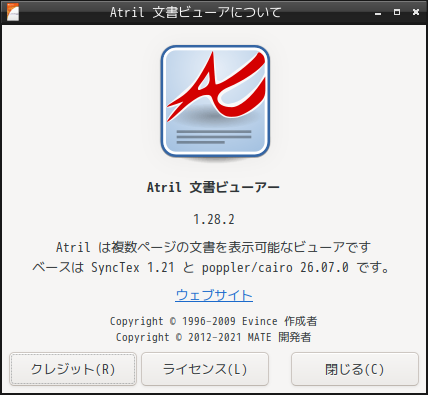
Task: Maximize the About Atril dialog
Action: 397,12
